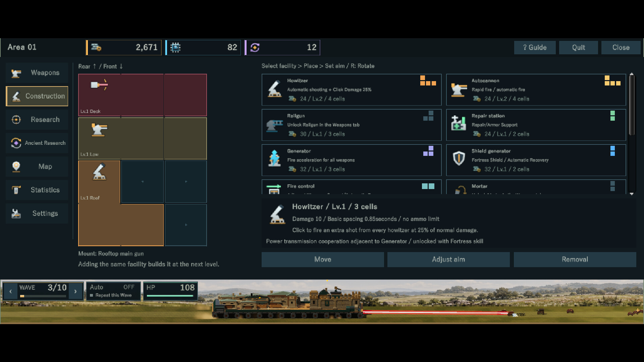
Task: Select the Fire control facility card
Action: [x=352, y=187]
